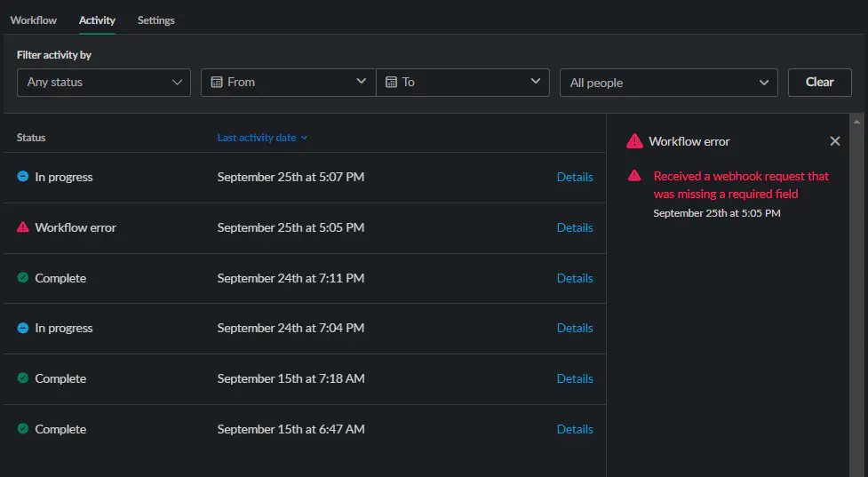The height and width of the screenshot is (477, 868).
Task: Click the In progress icon for 7:04 PM row
Action: pos(23,328)
